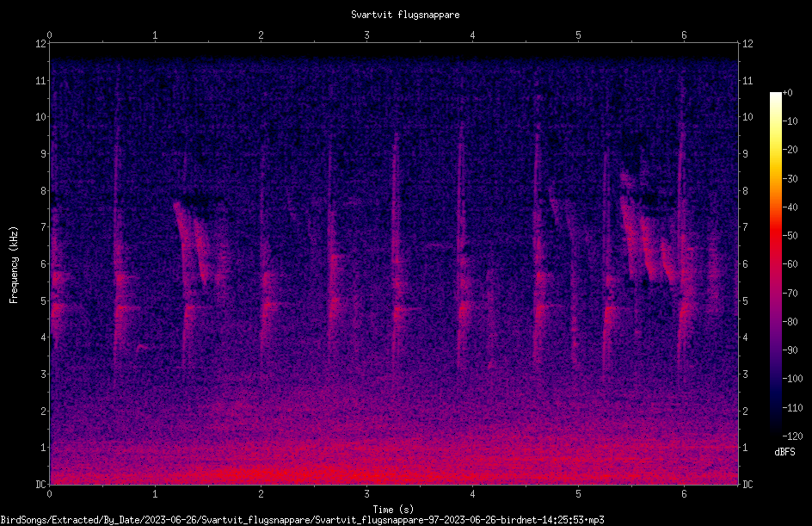The image size is (812, 526).
Task: Click the "5" tick on the top time axis
Action: [x=578, y=35]
